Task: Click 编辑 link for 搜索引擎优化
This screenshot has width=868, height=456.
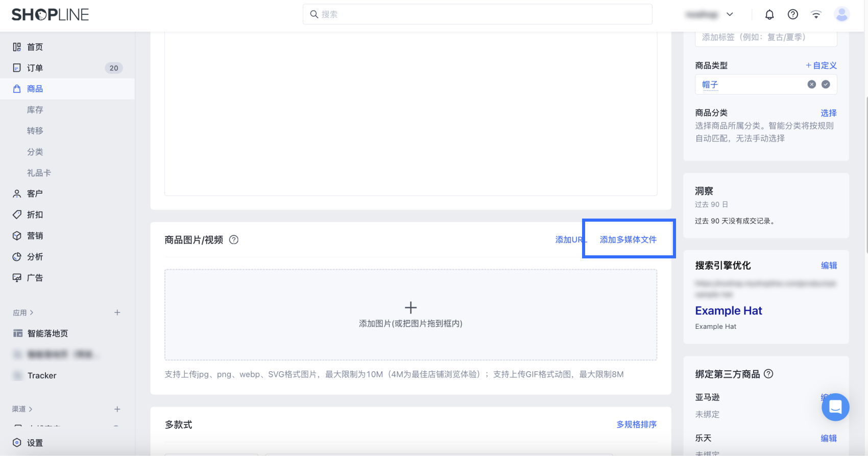Action: pyautogui.click(x=828, y=266)
